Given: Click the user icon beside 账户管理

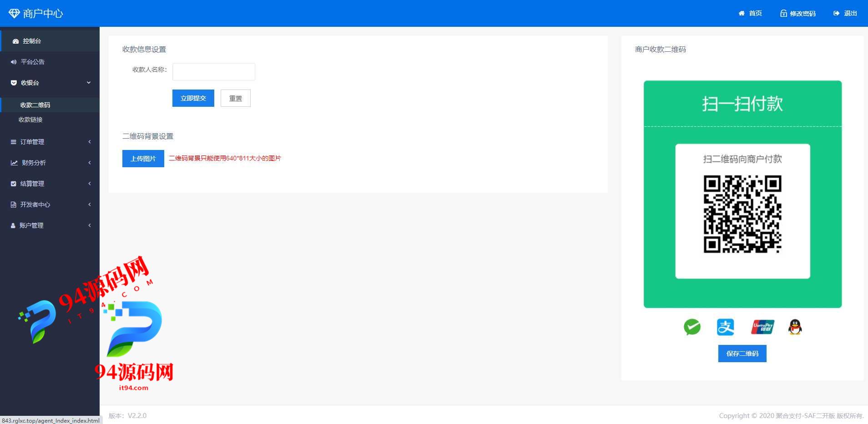Looking at the screenshot, I should point(13,225).
